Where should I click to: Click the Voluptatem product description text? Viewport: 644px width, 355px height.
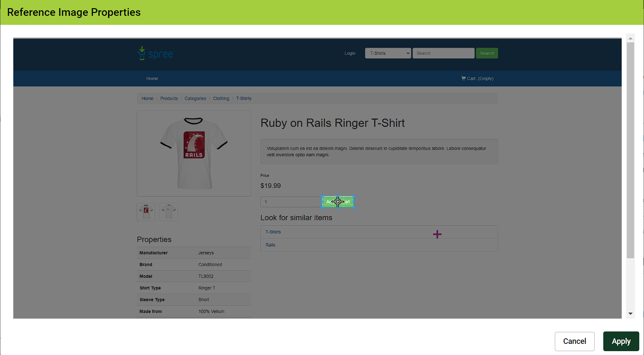tap(376, 152)
